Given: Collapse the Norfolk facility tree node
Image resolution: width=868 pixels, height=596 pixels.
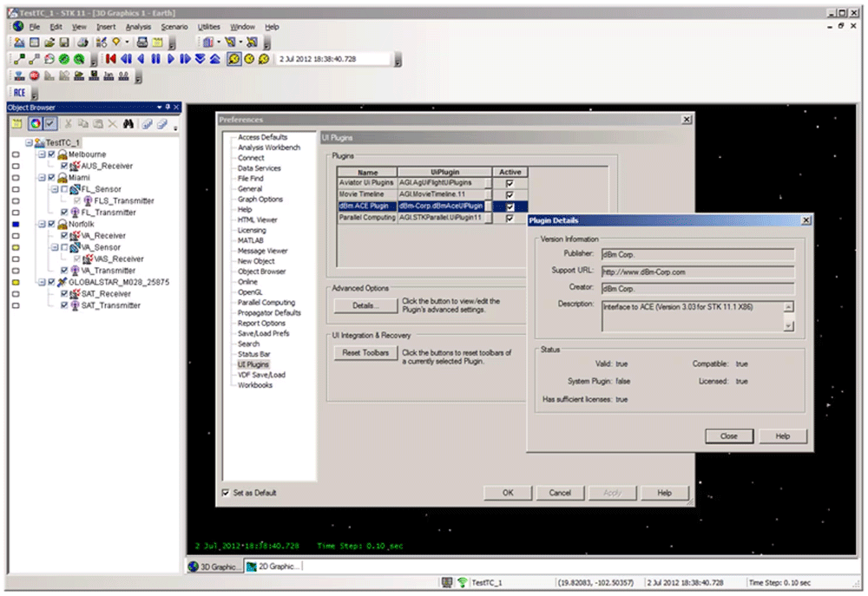Looking at the screenshot, I should pyautogui.click(x=41, y=224).
